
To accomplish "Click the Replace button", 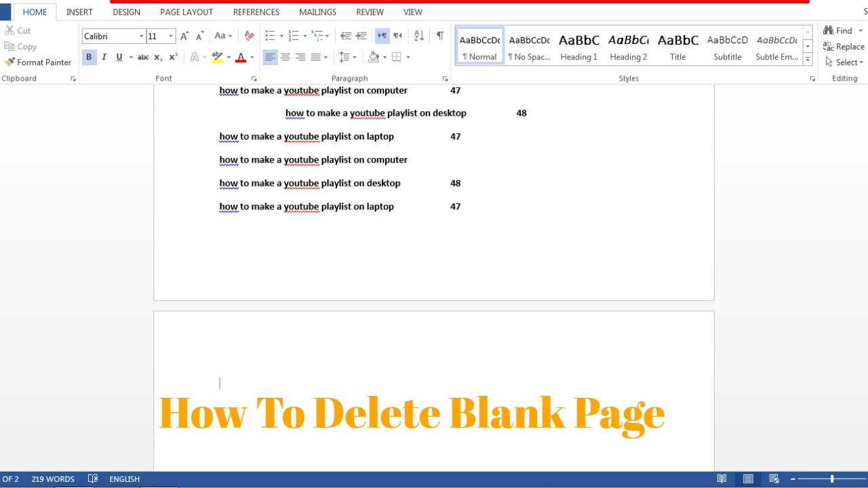I will pos(844,47).
